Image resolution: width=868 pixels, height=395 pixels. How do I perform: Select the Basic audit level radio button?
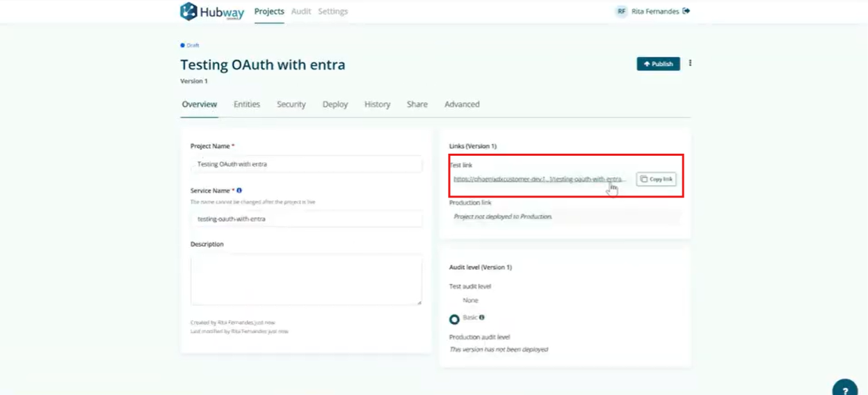click(454, 319)
